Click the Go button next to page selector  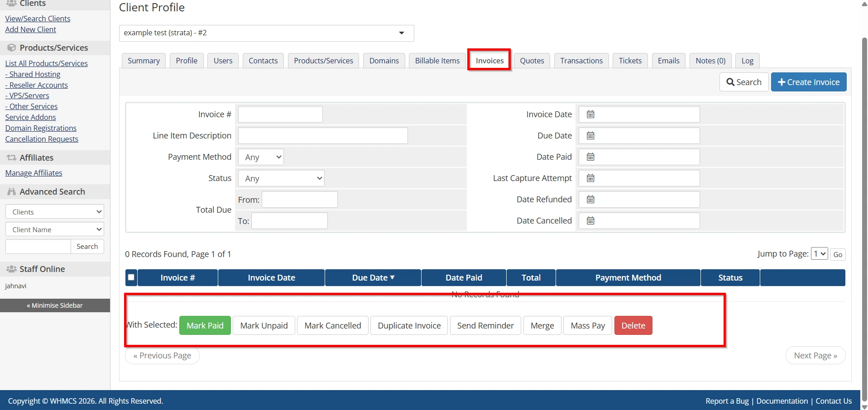[x=838, y=254]
